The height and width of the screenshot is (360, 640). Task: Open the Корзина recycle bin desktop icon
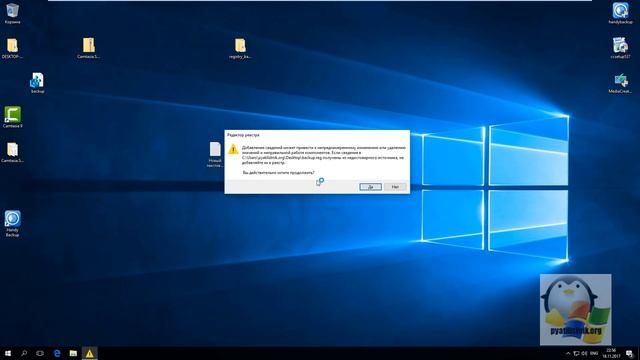12,13
